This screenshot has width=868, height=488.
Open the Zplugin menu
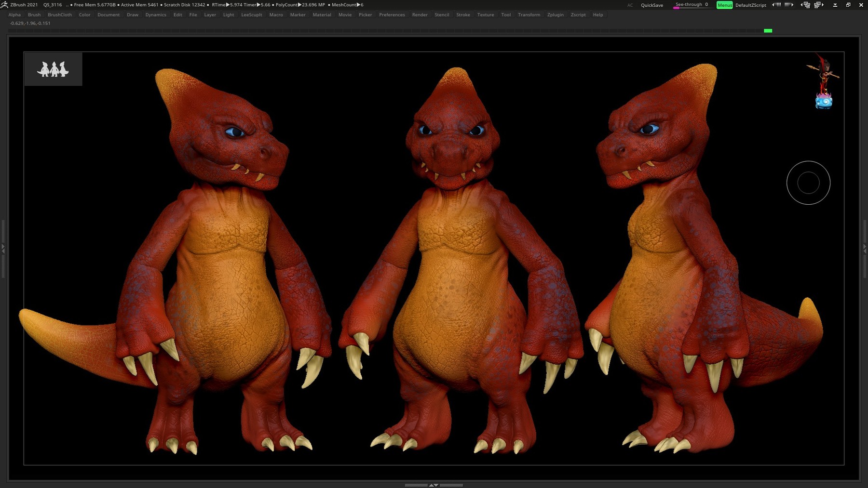point(555,14)
